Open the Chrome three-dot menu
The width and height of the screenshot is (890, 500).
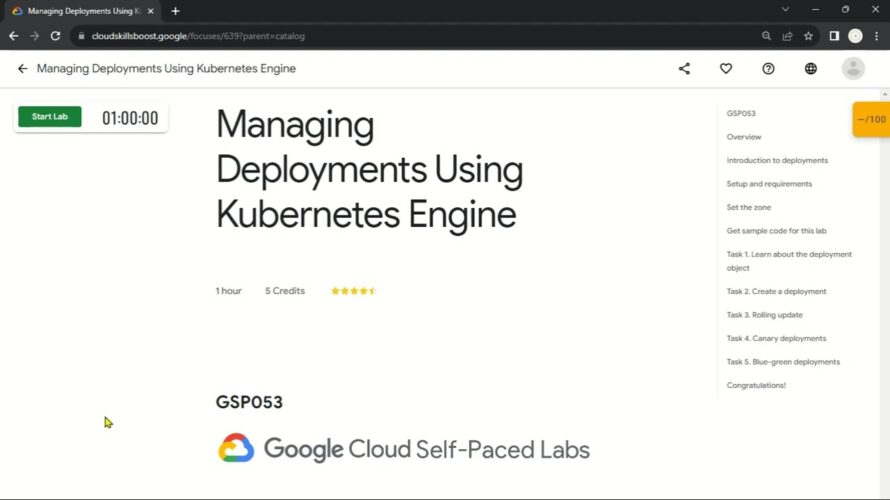click(876, 36)
